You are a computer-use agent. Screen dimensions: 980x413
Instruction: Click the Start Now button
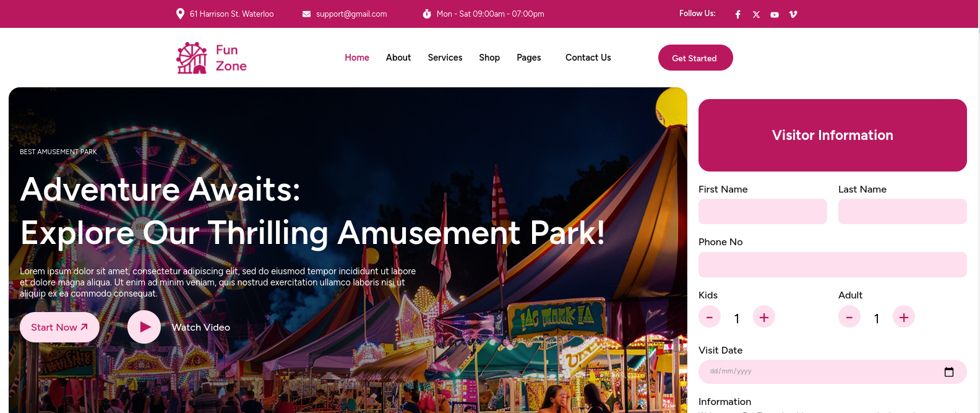pyautogui.click(x=60, y=327)
